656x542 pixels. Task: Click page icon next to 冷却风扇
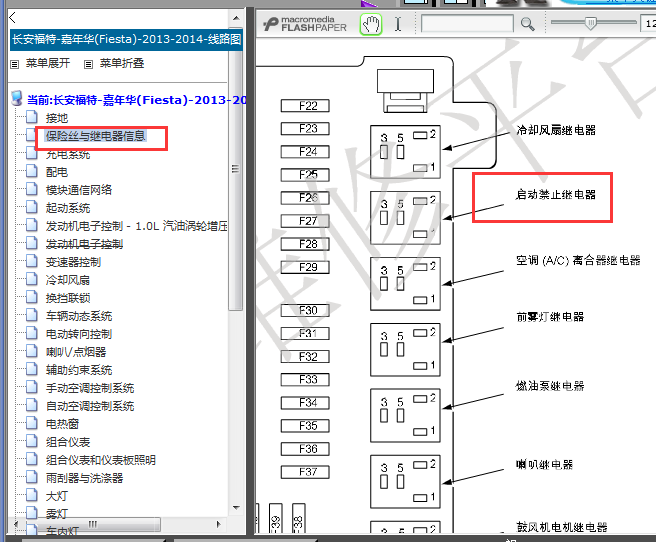[32, 279]
